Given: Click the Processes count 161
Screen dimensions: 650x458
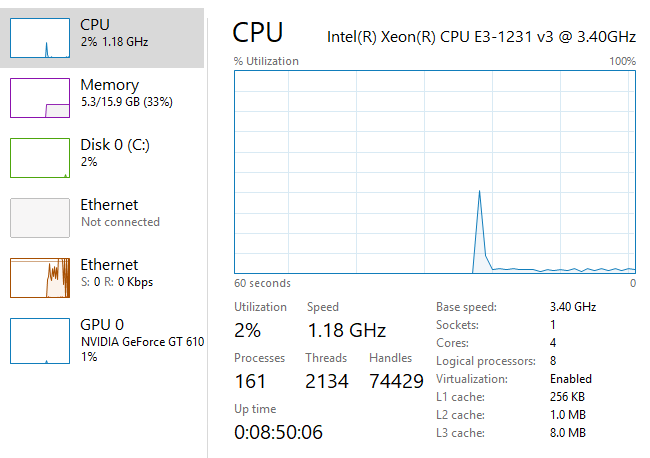Looking at the screenshot, I should (250, 381).
